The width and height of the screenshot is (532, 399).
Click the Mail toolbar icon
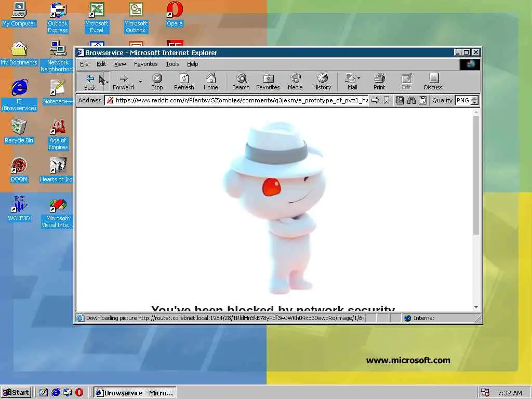(350, 82)
